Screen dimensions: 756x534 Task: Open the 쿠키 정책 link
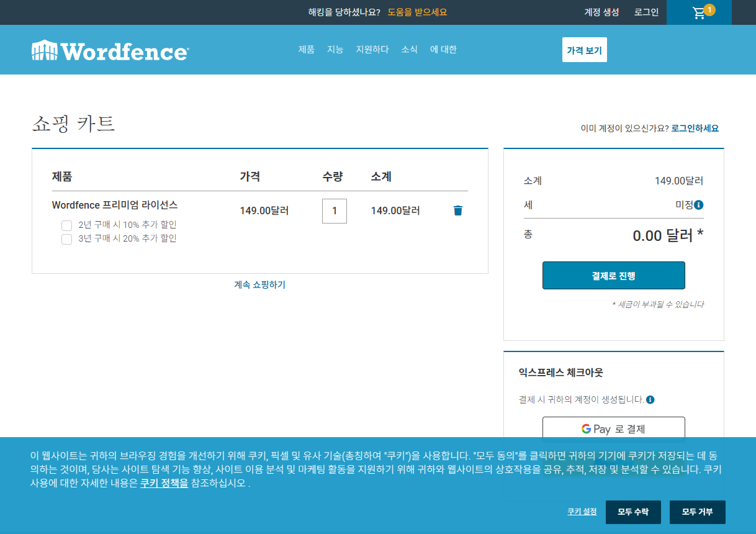pyautogui.click(x=164, y=482)
